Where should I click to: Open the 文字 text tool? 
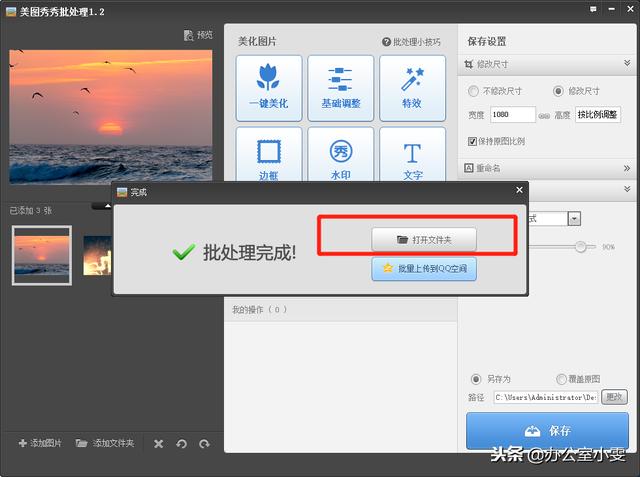click(412, 154)
